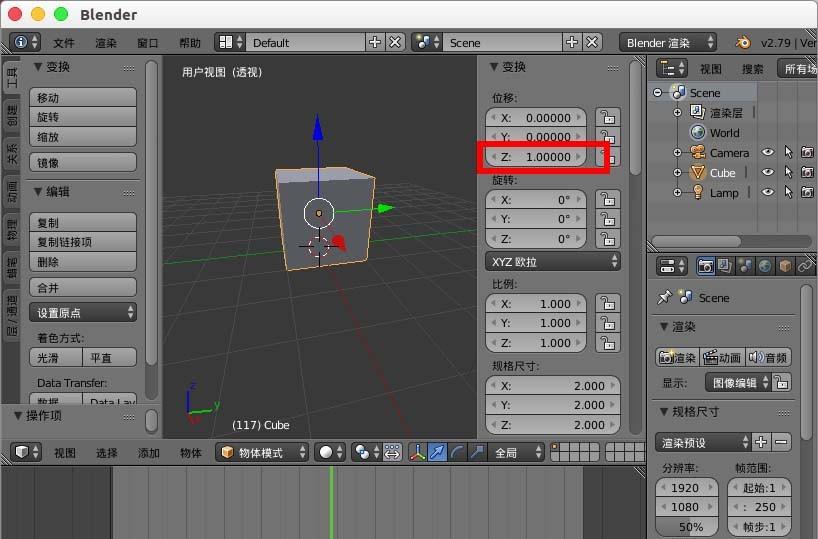Open the properties editor type selector
Viewport: 818px width, 539px height.
(x=671, y=267)
